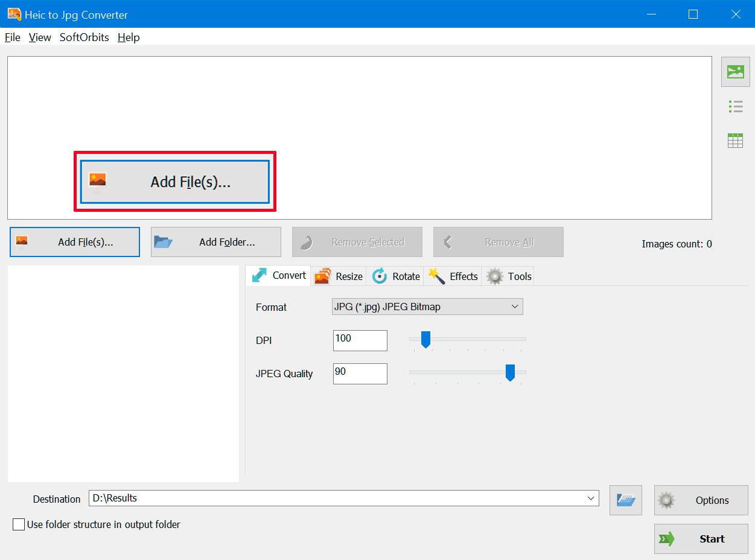Switch to thumbnail view mode
Screen dimensions: 755x560
[734, 72]
